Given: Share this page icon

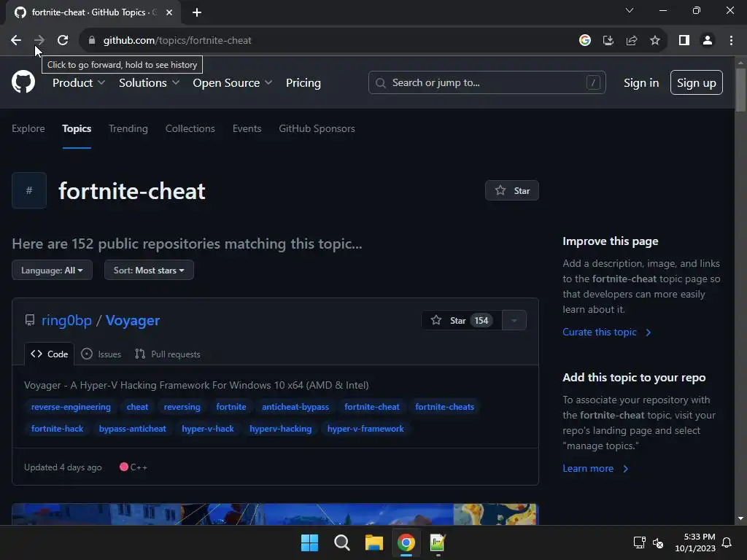Looking at the screenshot, I should [632, 41].
